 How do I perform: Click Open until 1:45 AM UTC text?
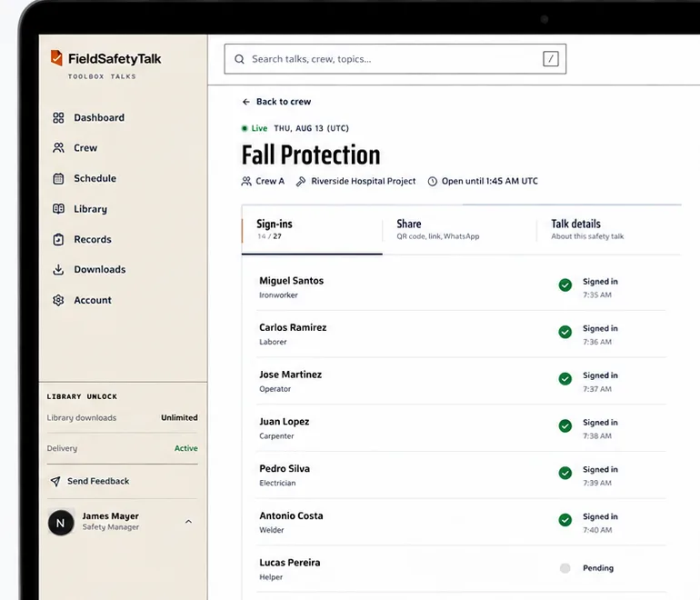490,181
